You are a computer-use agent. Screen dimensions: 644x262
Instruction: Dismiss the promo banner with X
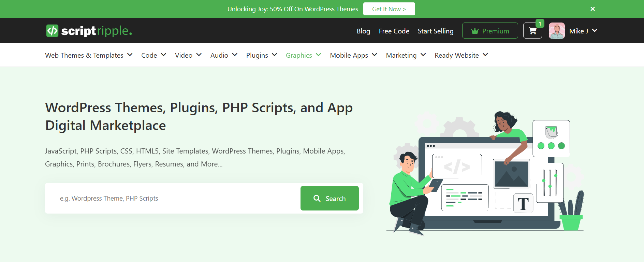click(x=593, y=9)
